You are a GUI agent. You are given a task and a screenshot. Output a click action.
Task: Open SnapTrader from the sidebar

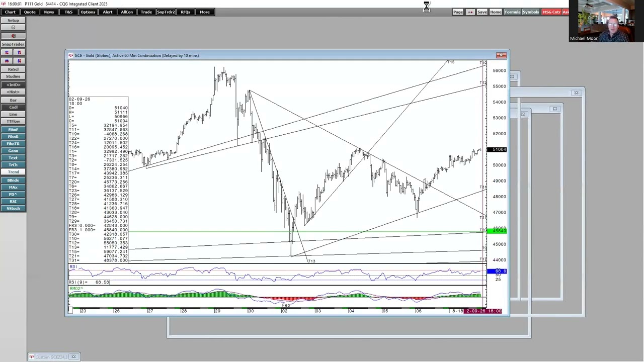point(13,44)
